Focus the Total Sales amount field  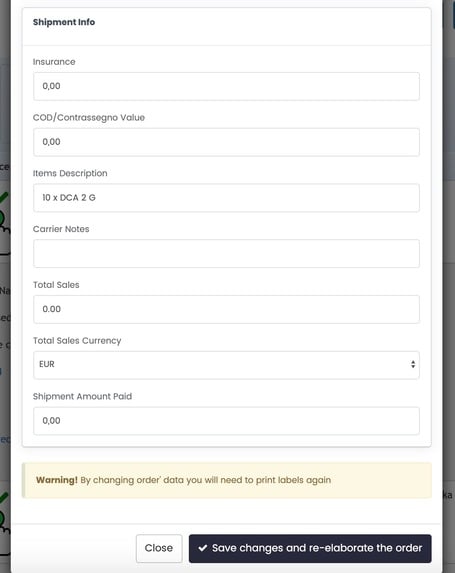click(x=226, y=309)
